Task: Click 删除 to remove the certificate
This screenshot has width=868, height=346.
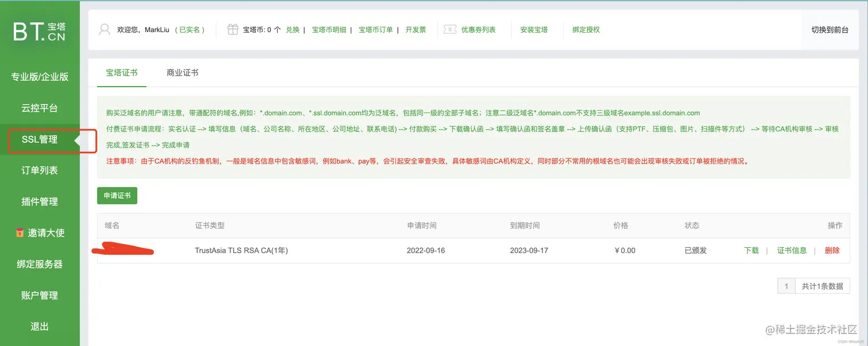Action: tap(832, 250)
